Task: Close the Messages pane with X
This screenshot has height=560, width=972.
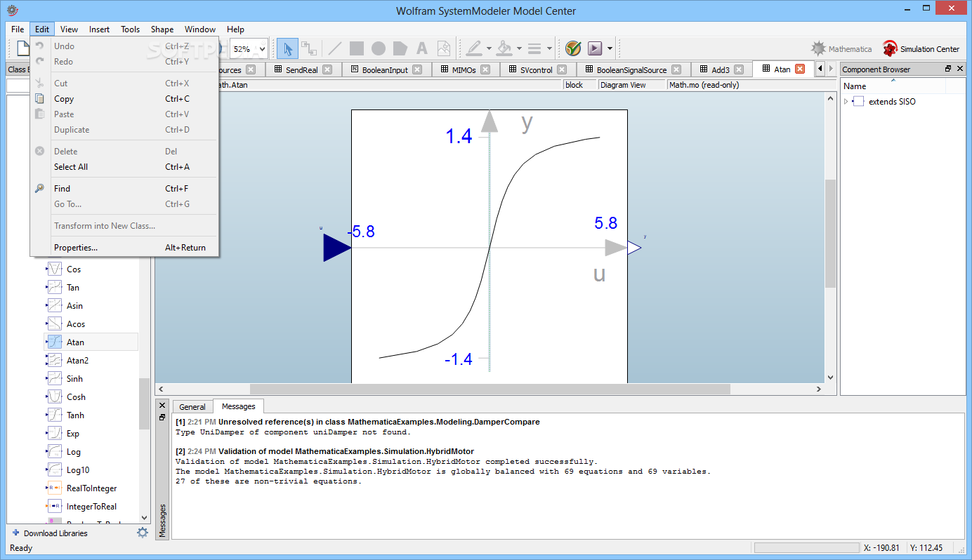Action: [162, 406]
